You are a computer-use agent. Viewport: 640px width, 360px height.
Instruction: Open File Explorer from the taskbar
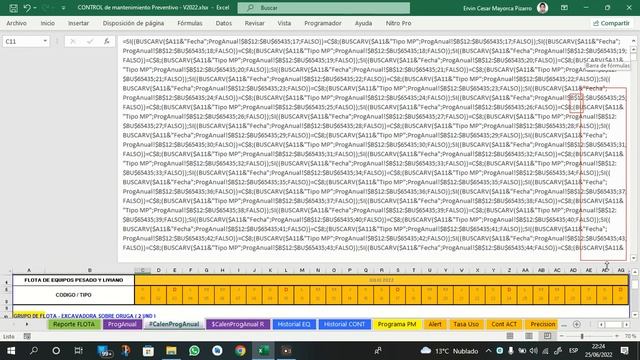[171, 351]
